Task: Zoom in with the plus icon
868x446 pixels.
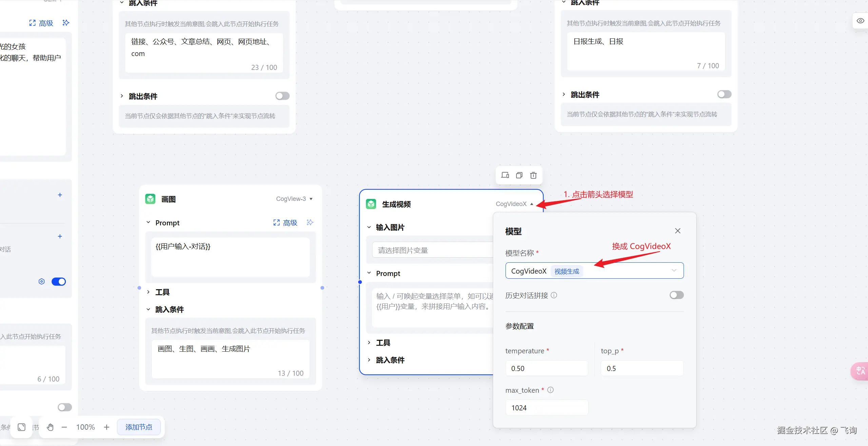Action: click(106, 427)
